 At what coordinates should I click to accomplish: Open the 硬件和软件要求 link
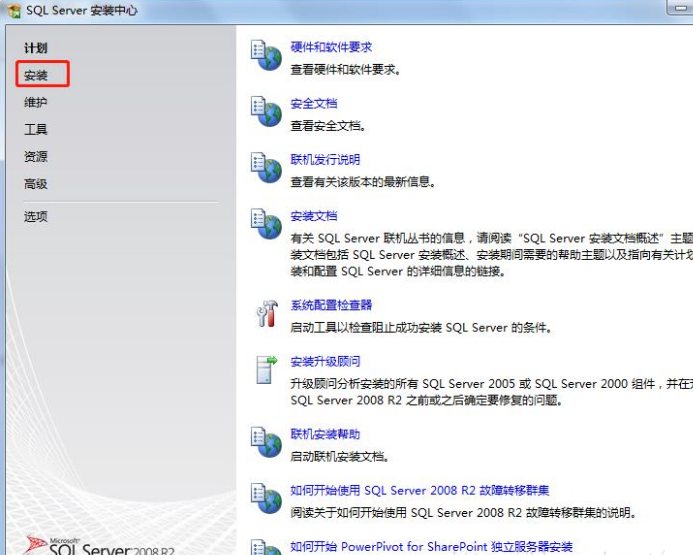331,47
